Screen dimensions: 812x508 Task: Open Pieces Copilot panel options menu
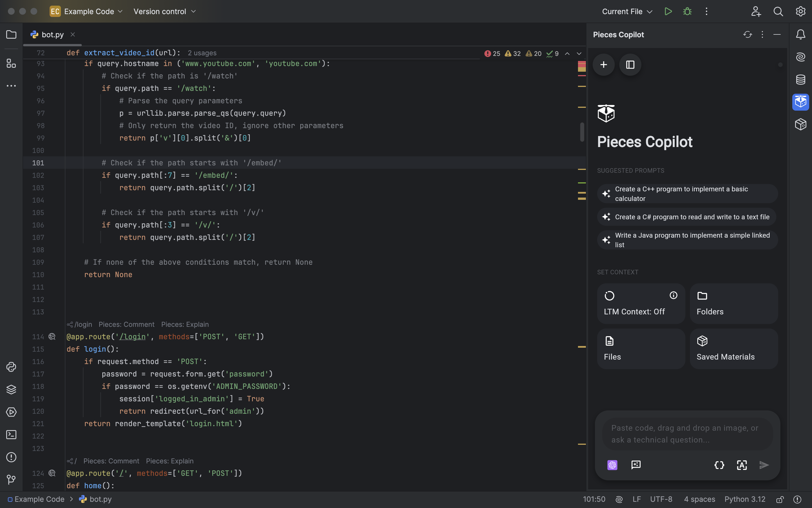(x=762, y=35)
